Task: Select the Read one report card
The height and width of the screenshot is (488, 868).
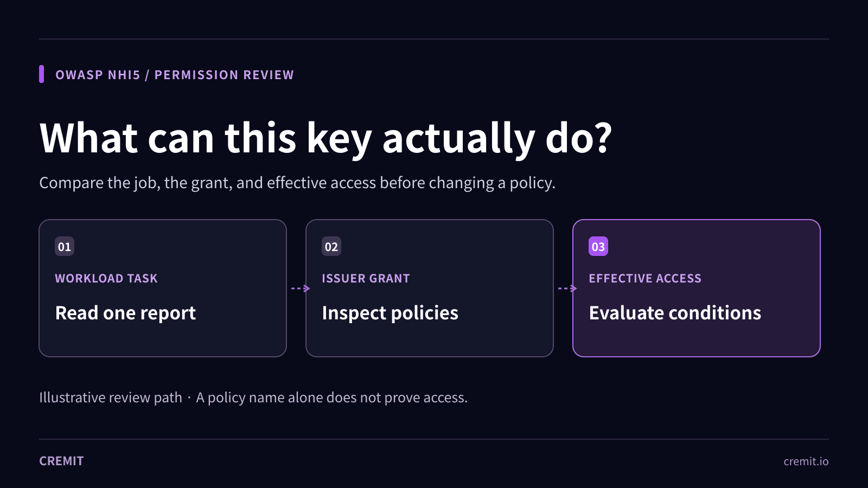Action: click(163, 288)
